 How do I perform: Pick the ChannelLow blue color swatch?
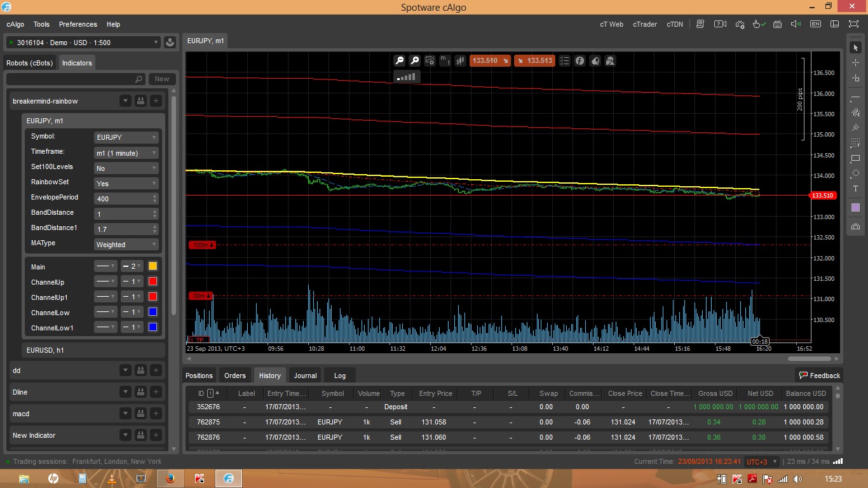coord(153,312)
